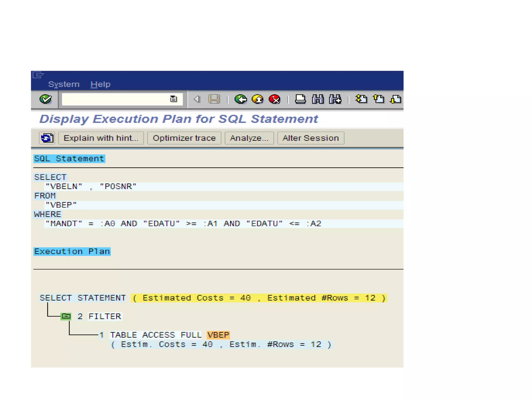
Task: Click the Find Next binoculars-plus icon
Action: click(335, 99)
